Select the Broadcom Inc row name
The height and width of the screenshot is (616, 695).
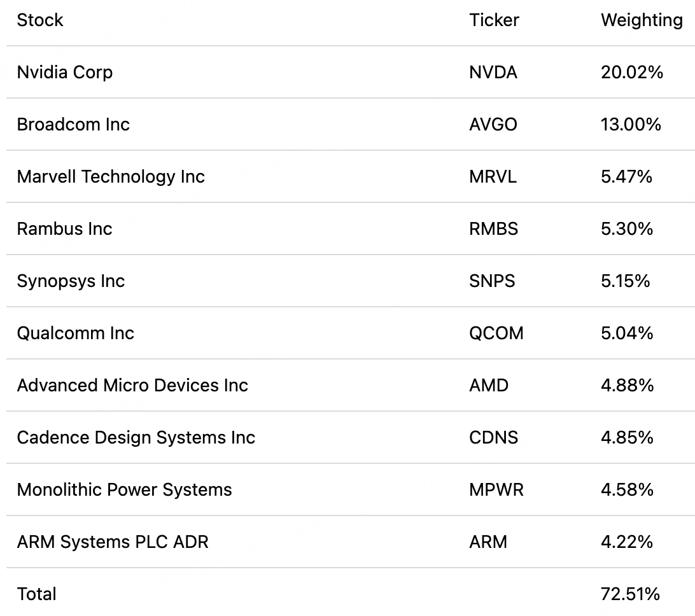(x=73, y=125)
